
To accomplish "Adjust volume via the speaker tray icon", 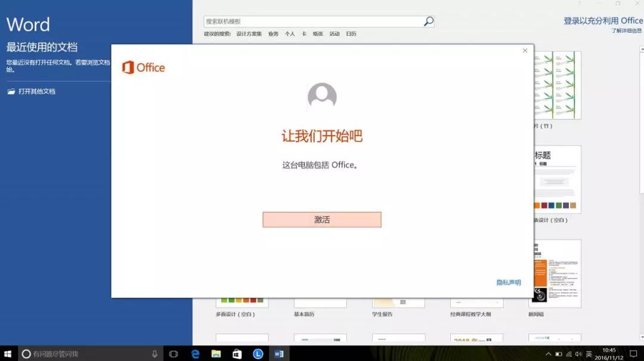I will (x=578, y=354).
